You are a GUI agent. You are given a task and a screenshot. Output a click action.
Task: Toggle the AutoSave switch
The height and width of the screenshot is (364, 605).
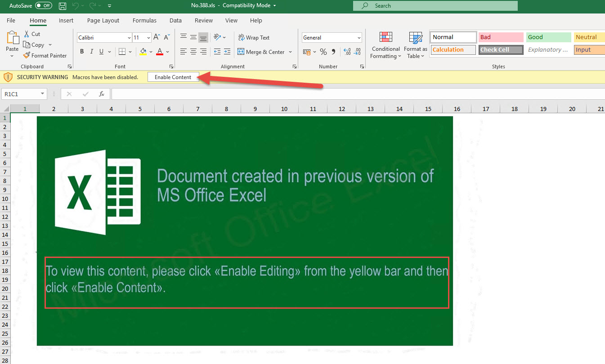44,6
